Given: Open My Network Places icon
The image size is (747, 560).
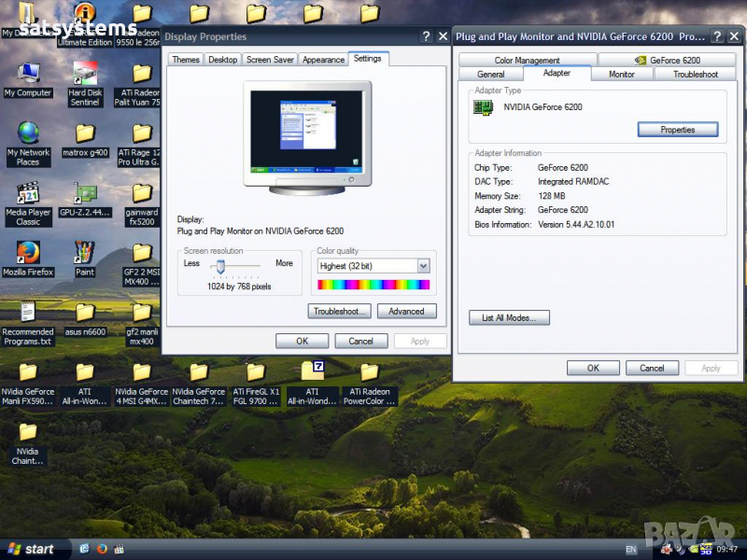Looking at the screenshot, I should point(28,133).
